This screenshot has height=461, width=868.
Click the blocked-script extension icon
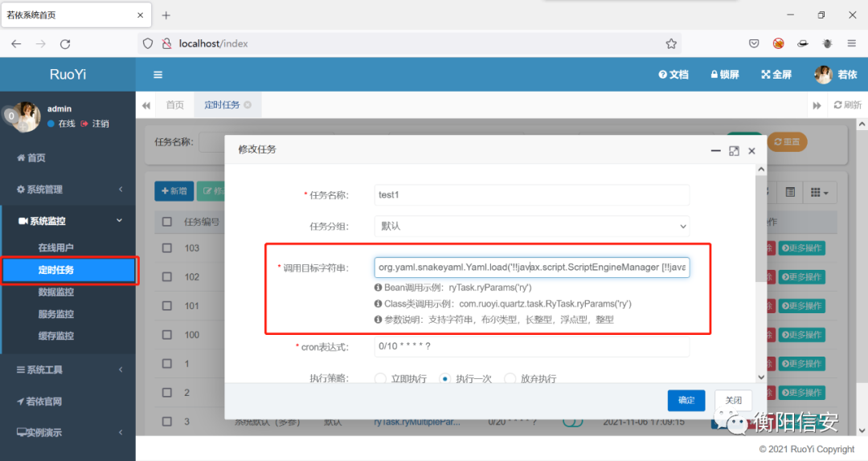[778, 43]
